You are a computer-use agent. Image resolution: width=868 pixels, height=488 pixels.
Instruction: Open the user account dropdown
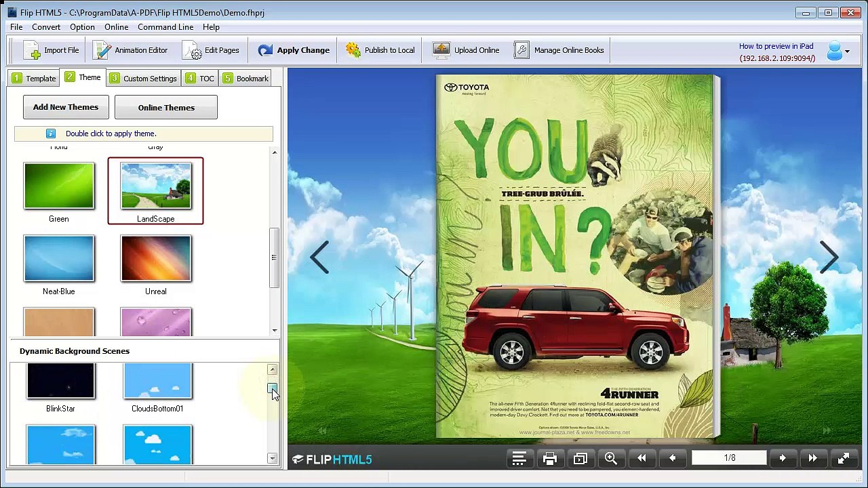click(838, 51)
